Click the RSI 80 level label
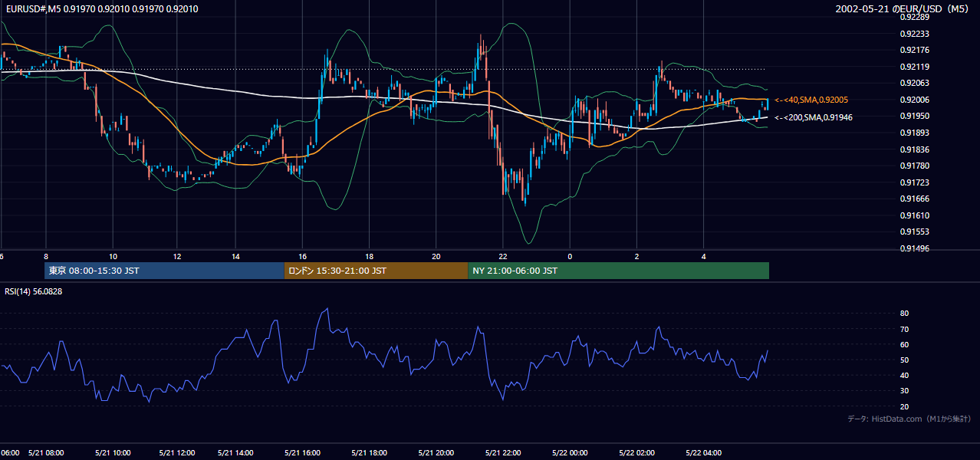The image size is (980, 460). [x=904, y=314]
